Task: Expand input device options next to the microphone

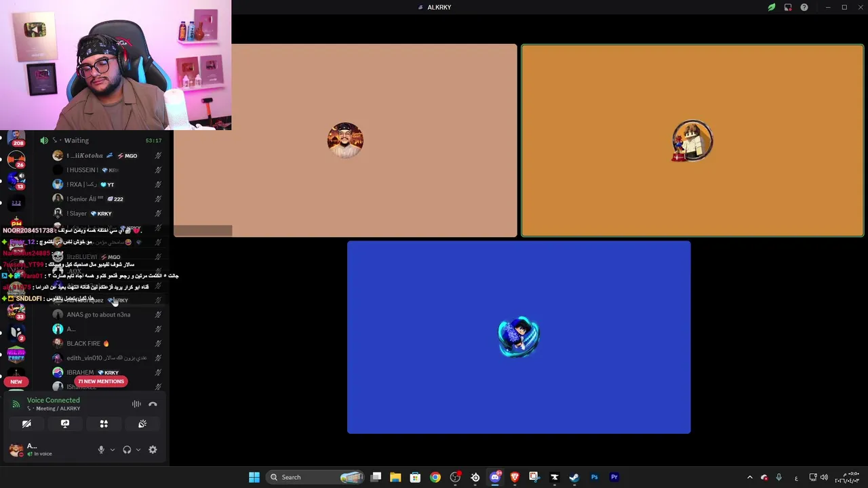Action: tap(113, 449)
